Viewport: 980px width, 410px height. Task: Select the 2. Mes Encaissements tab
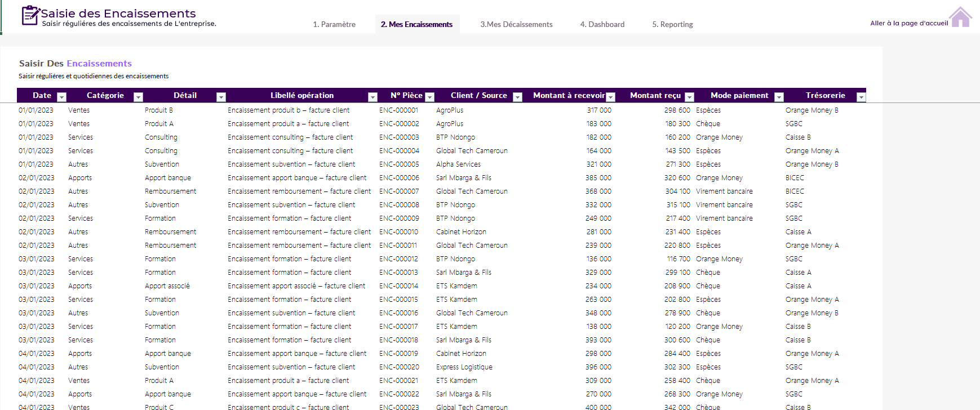coord(416,24)
